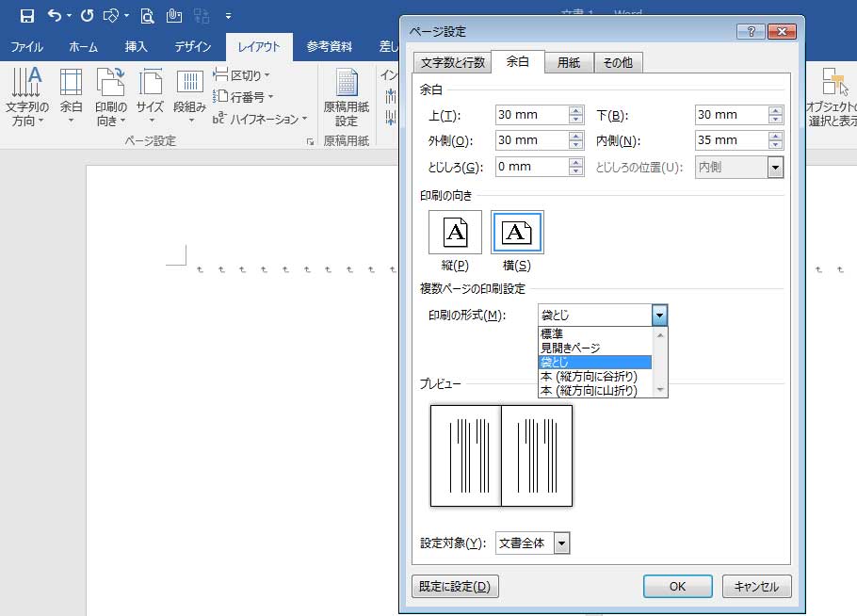The height and width of the screenshot is (616, 857).
Task: Choose 見開きページ from the list
Action: (x=570, y=348)
